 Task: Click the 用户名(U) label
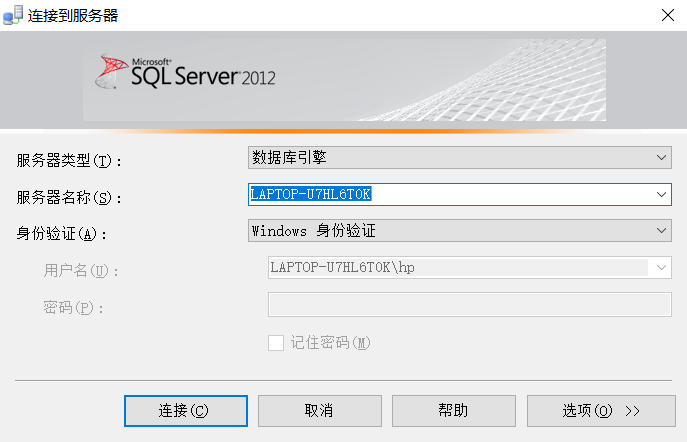(x=81, y=270)
